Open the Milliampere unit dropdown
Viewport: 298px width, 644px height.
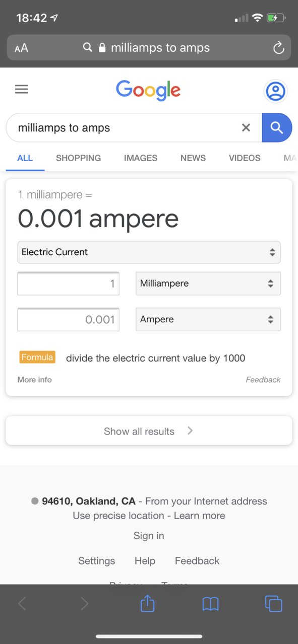(208, 283)
